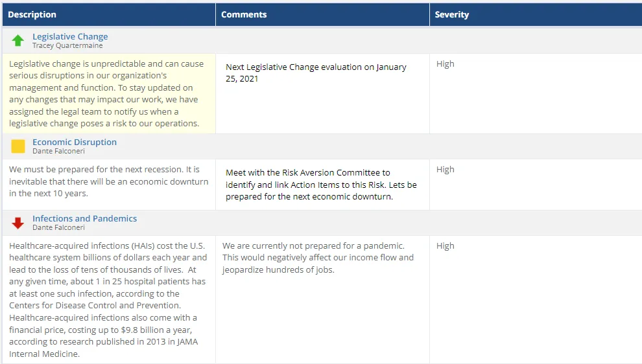The image size is (642, 364).
Task: Select the highlighted Legislative Change description cell
Action: (x=109, y=94)
